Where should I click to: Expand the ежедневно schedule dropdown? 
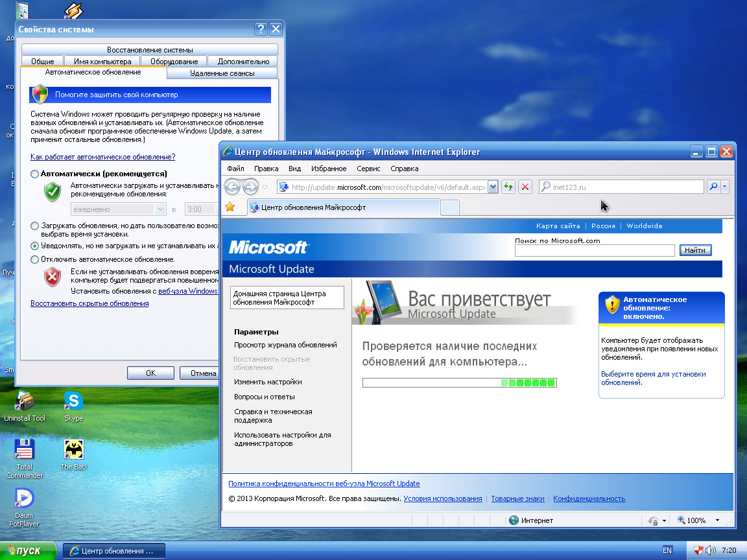click(x=161, y=209)
